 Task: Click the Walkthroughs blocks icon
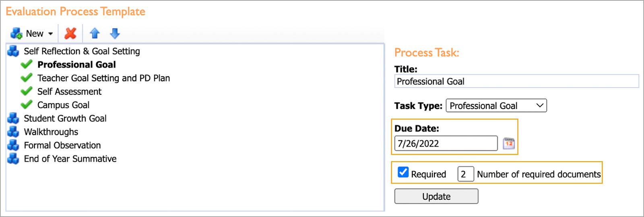point(13,132)
